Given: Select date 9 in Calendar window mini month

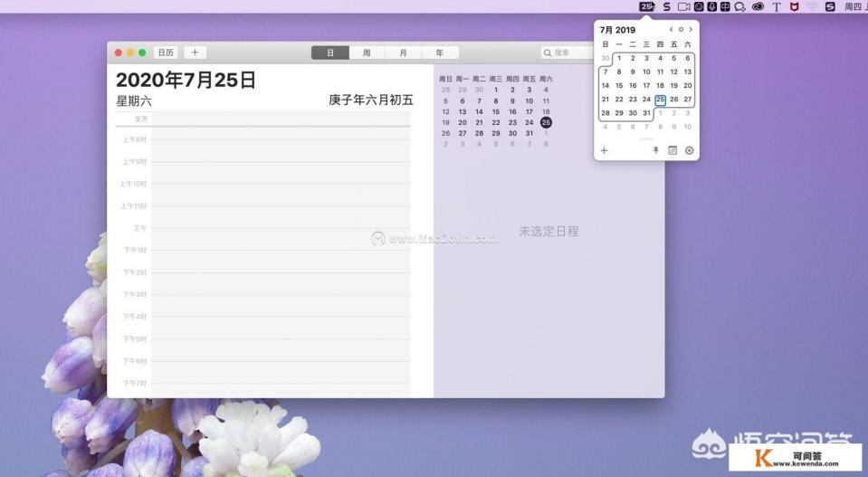Looking at the screenshot, I should (x=512, y=100).
